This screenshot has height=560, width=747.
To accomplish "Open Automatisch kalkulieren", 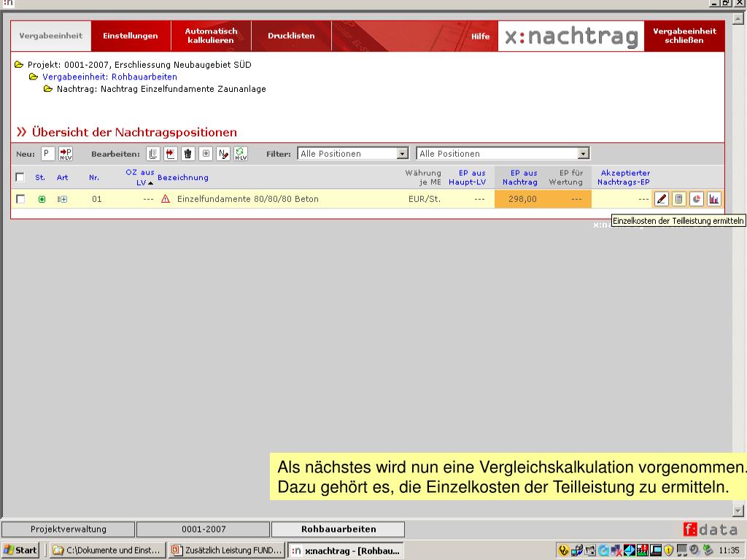I will coord(211,36).
